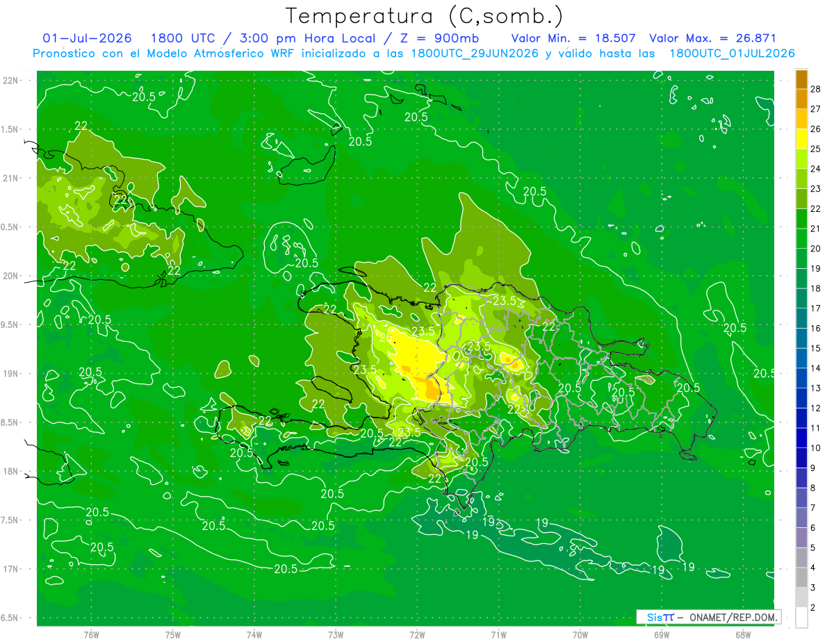834x644 pixels.
Task: Click the SisTT ONAMET/REP.DOM. credit box
Action: click(x=709, y=617)
